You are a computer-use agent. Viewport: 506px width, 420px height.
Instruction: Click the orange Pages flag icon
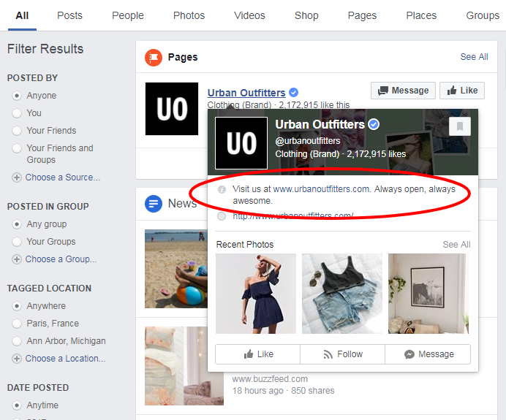coord(154,58)
